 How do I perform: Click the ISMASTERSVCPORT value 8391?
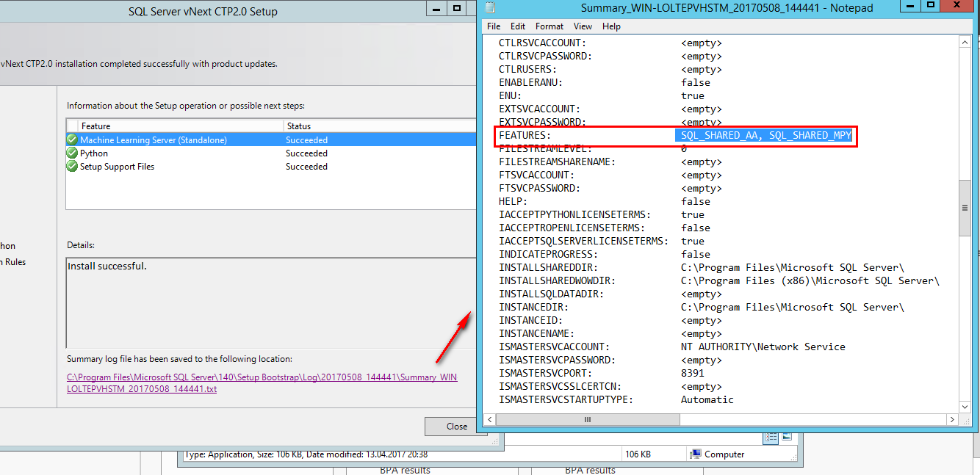point(693,373)
